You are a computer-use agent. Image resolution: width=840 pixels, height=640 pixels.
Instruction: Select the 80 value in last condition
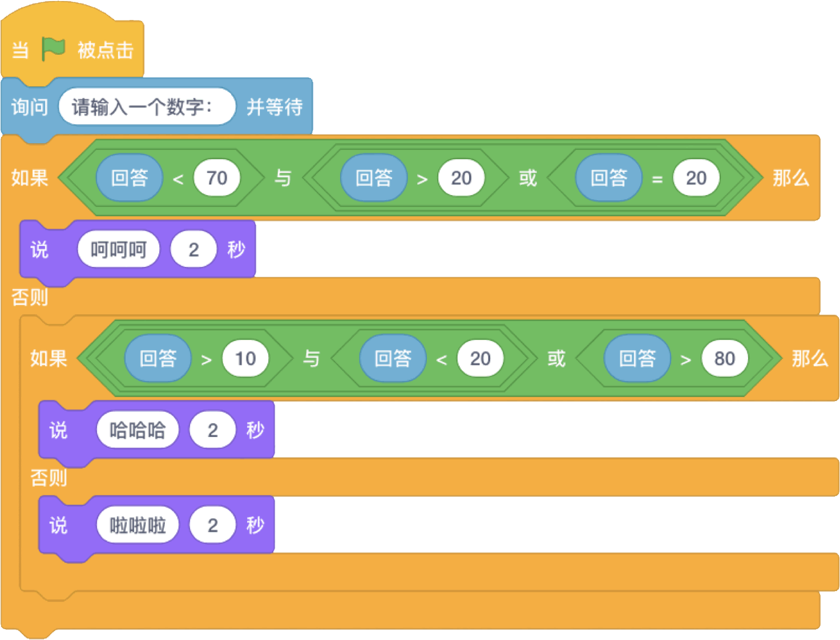[x=725, y=358]
